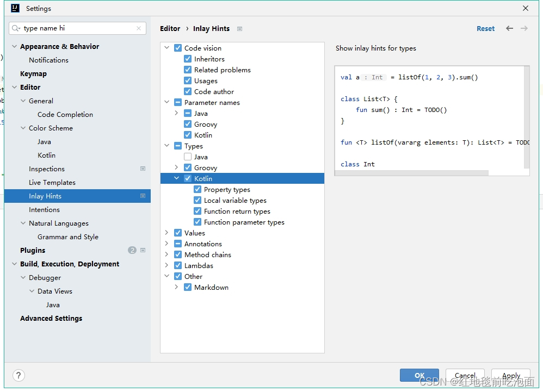This screenshot has width=543, height=392.
Task: Toggle the Inheritors checkbox under Code vision
Action: [187, 59]
